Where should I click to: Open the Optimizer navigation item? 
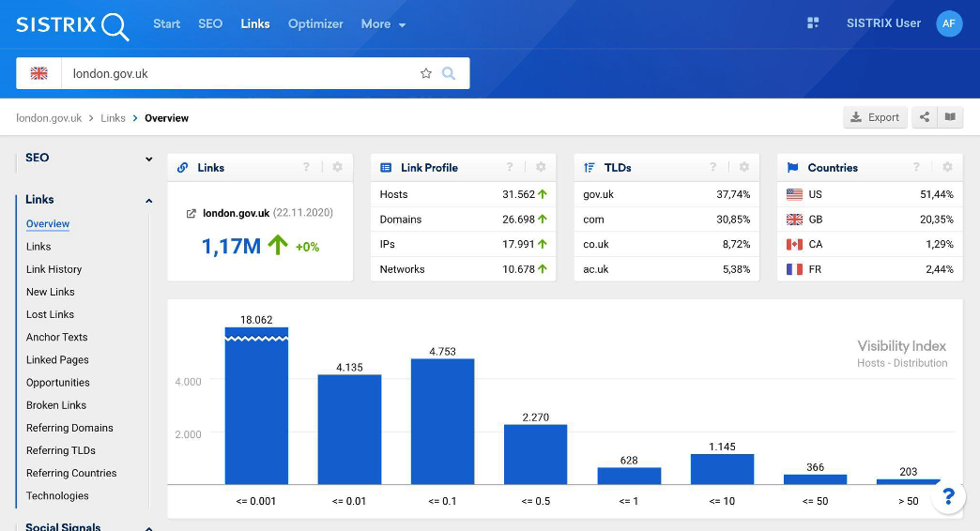point(315,23)
